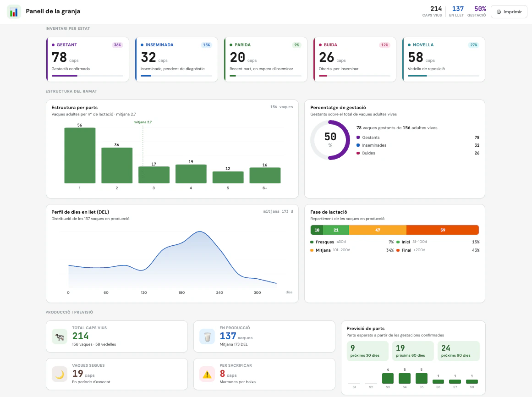The height and width of the screenshot is (397, 532).
Task: Click the '19 pròxims 60 dies' tile
Action: pos(413,351)
